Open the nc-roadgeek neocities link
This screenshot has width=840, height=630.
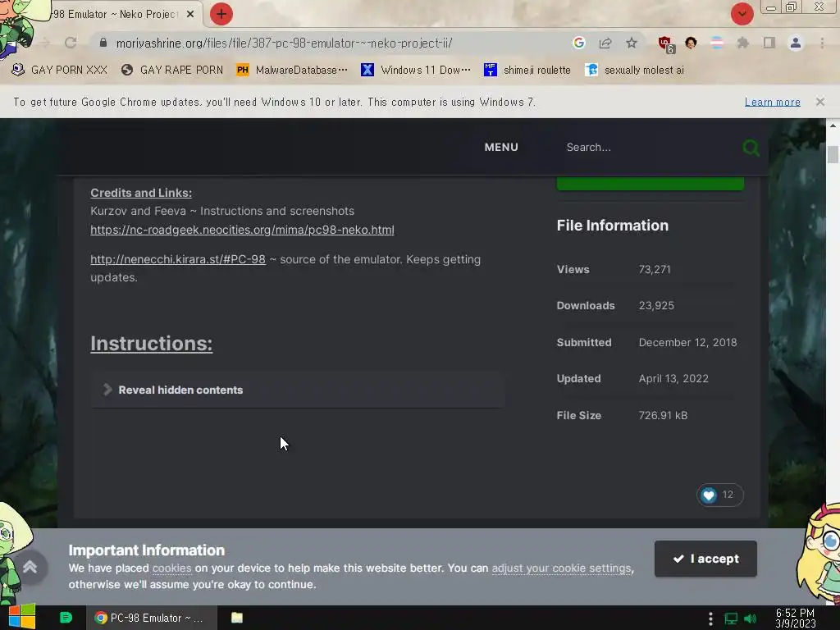pyautogui.click(x=242, y=230)
